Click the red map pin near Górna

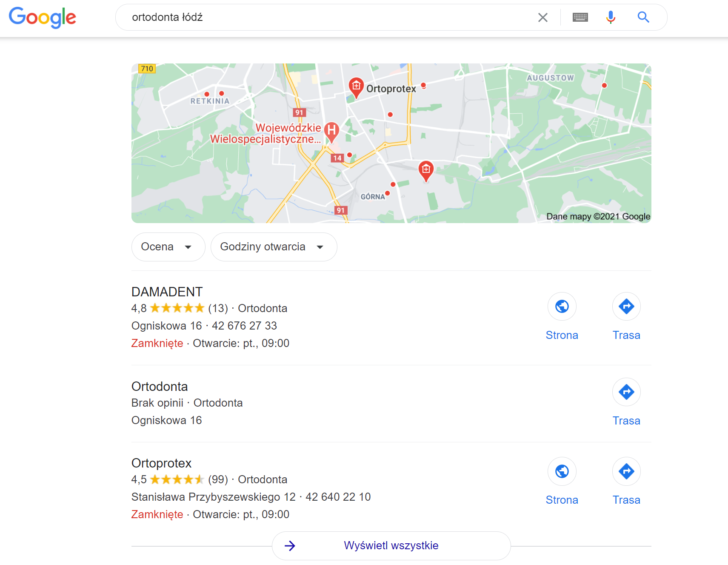(x=392, y=184)
